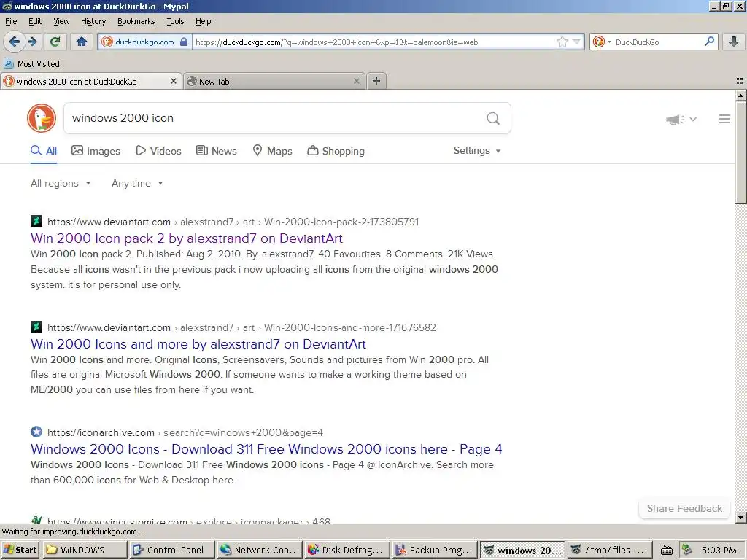The height and width of the screenshot is (560, 747).
Task: Click the padlock site security icon
Action: point(184,42)
